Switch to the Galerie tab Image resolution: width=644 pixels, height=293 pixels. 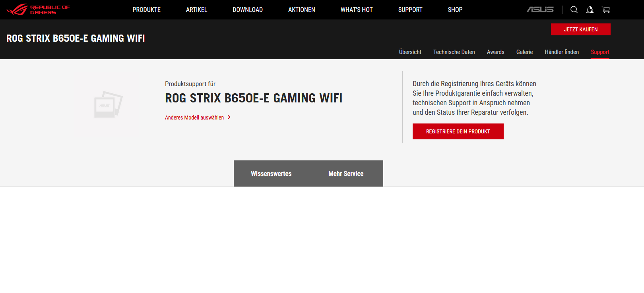click(x=524, y=52)
